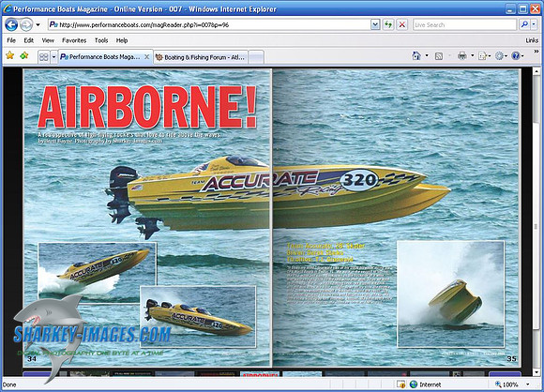Viewport: 544px width, 392px height.
Task: Click the vertical scrollbar down arrow
Action: [x=536, y=372]
